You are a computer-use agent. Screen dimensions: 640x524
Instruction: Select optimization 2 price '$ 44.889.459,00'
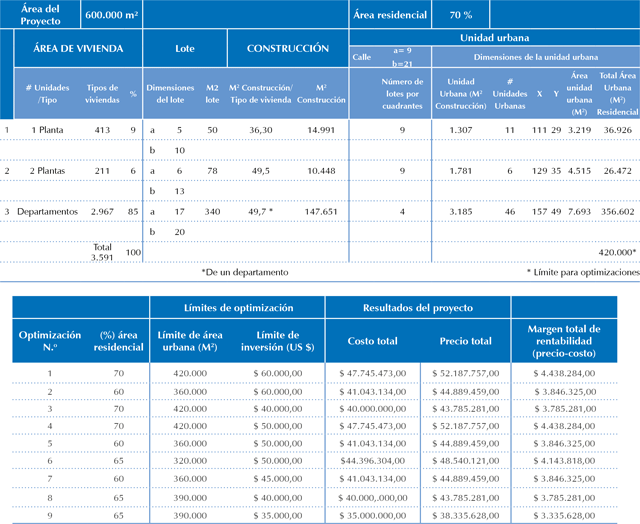click(465, 392)
